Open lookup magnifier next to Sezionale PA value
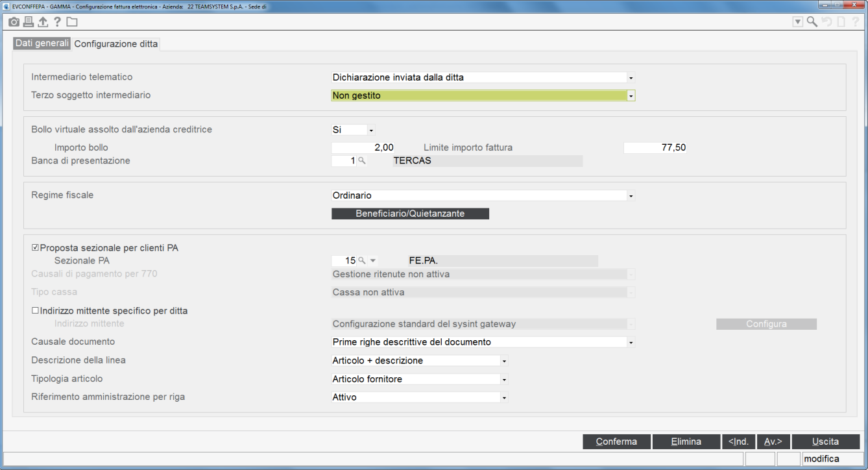The height and width of the screenshot is (470, 868). pyautogui.click(x=362, y=260)
